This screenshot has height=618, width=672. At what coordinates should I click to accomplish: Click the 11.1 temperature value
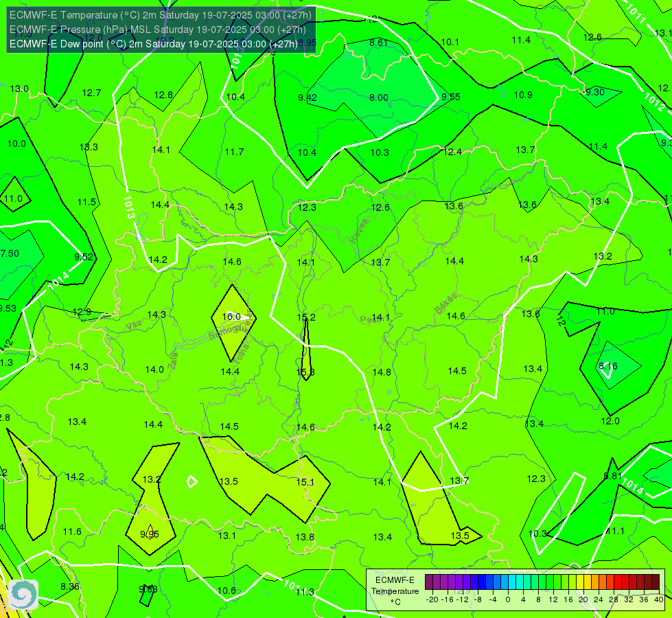tap(616, 531)
